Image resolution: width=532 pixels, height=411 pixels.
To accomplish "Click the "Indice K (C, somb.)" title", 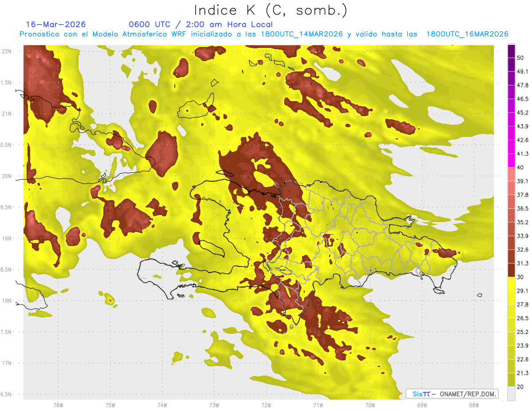I will point(270,10).
